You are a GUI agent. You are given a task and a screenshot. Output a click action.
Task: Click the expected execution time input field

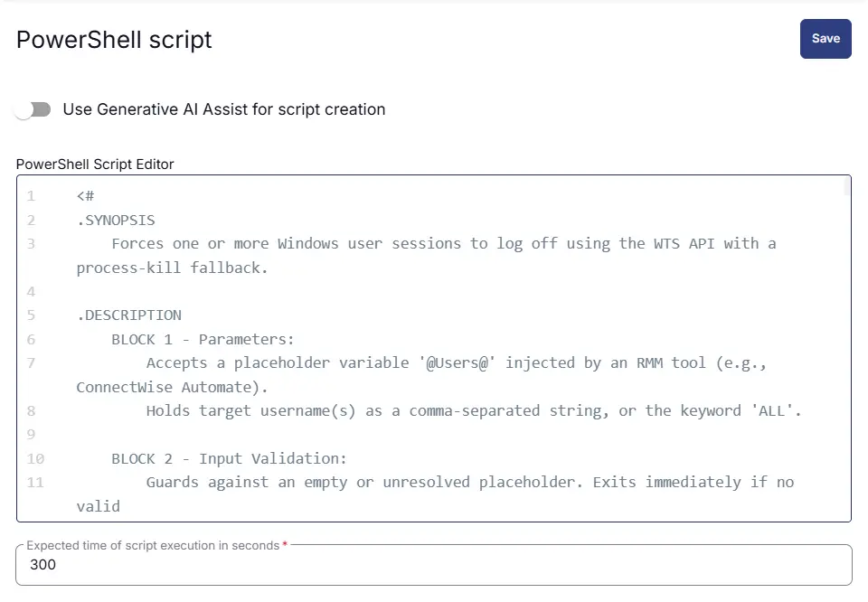pyautogui.click(x=434, y=565)
